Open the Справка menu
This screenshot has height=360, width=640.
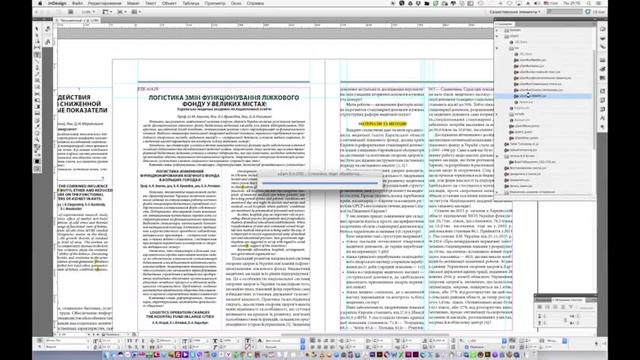point(255,3)
